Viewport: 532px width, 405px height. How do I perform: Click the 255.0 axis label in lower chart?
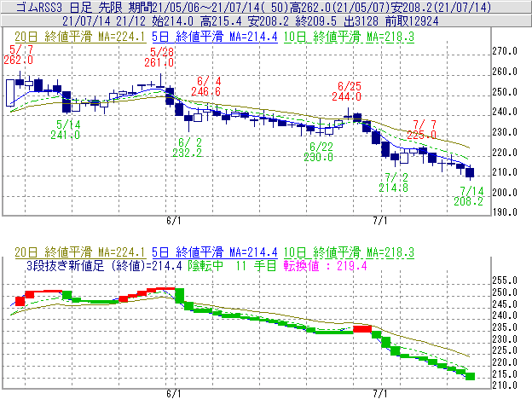[505, 281]
